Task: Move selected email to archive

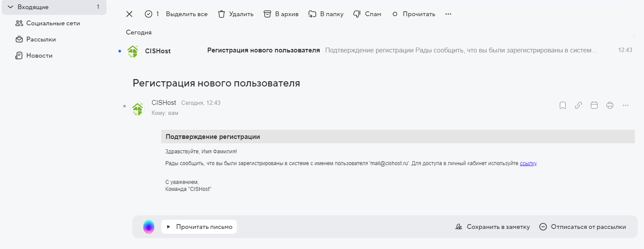Action: [281, 14]
